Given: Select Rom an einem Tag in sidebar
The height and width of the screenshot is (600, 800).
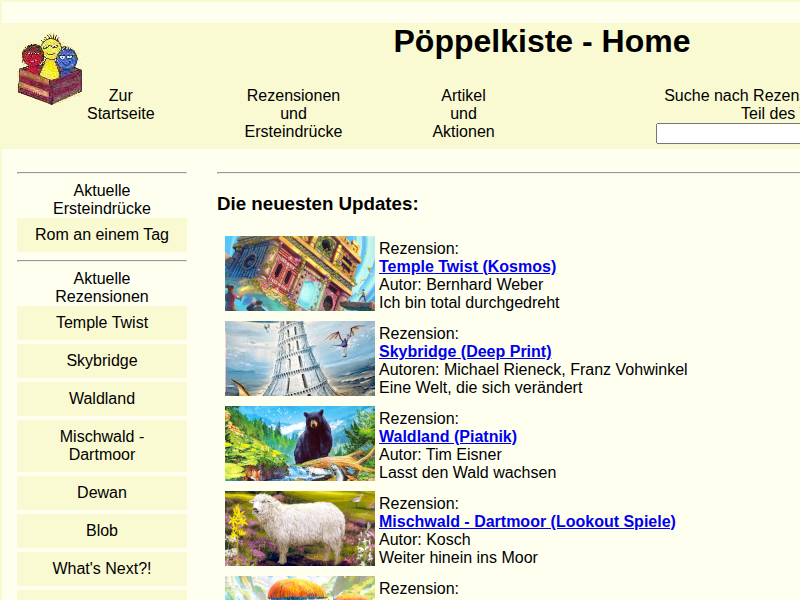Looking at the screenshot, I should (x=102, y=235).
